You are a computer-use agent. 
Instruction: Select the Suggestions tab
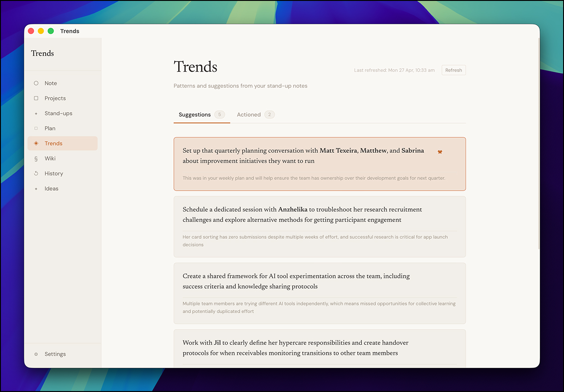(195, 114)
